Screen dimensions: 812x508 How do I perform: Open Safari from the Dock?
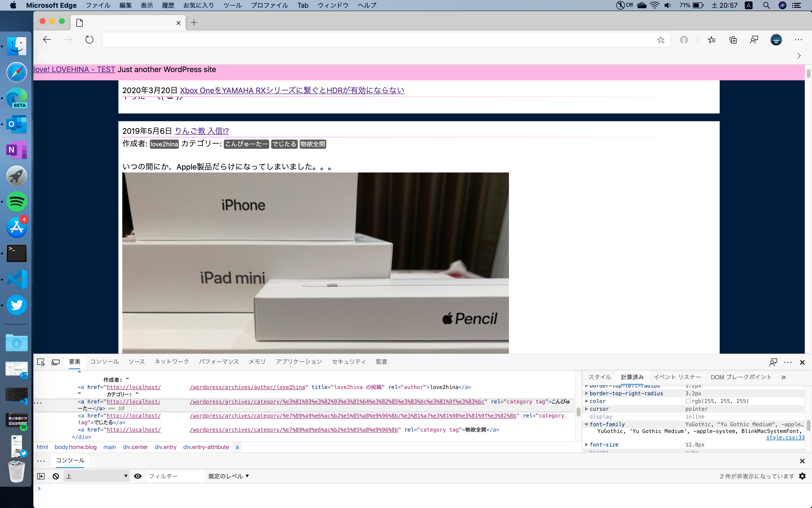(16, 72)
